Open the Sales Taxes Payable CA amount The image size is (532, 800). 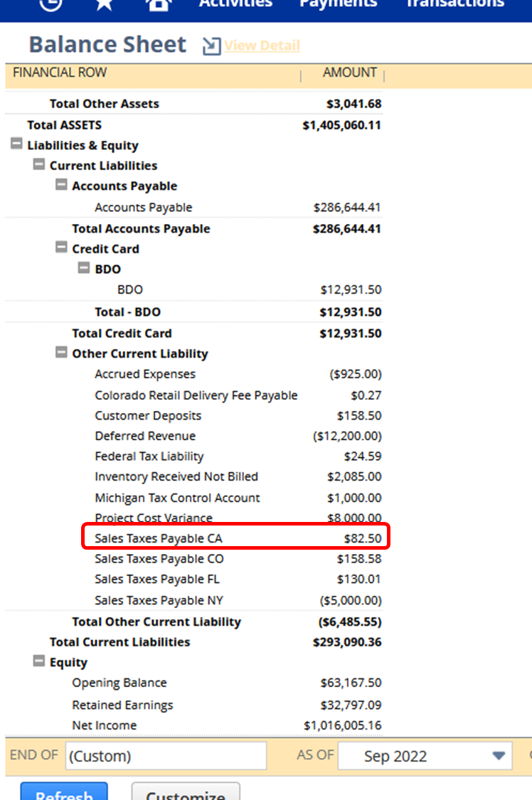pos(363,538)
